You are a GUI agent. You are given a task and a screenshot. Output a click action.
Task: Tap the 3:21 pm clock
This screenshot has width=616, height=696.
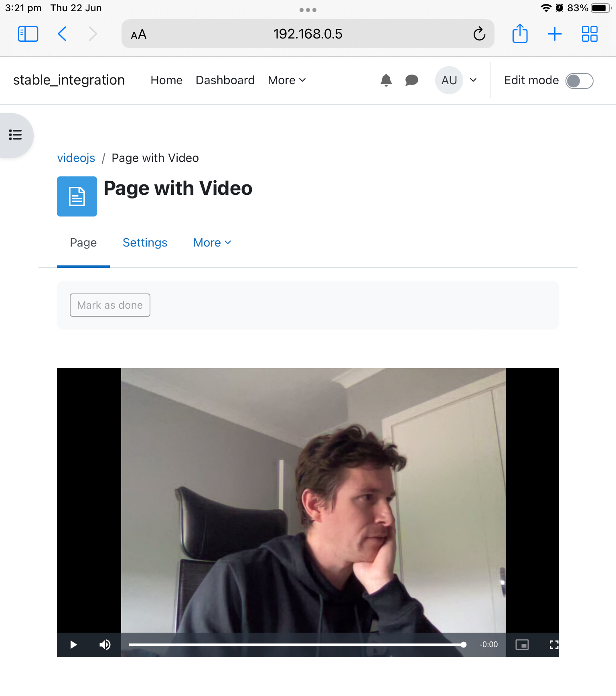coord(23,8)
